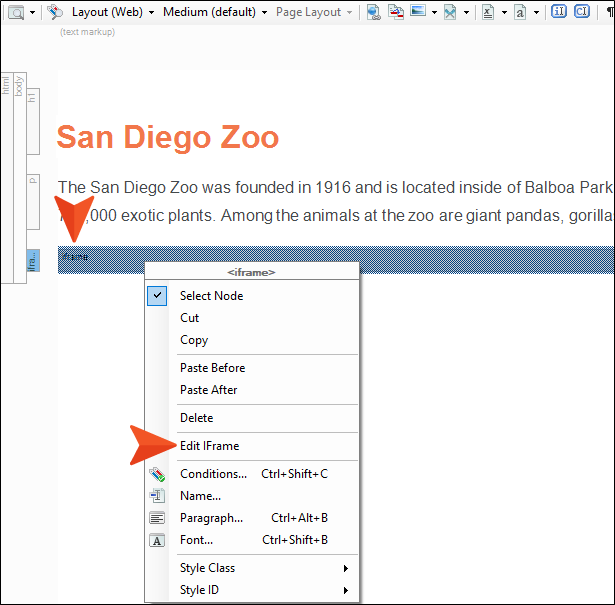Select the h1 structure bar
Screen dimensions: 615x605
pos(33,121)
